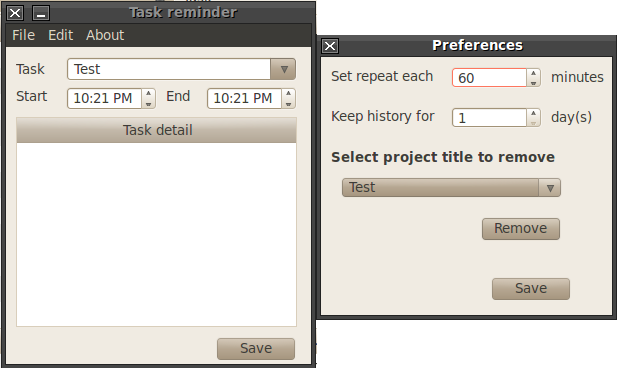The width and height of the screenshot is (617, 368).
Task: Open the About menu
Action: point(105,35)
